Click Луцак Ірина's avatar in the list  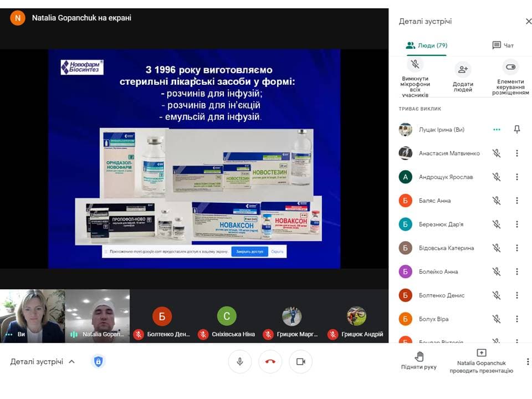coord(405,130)
